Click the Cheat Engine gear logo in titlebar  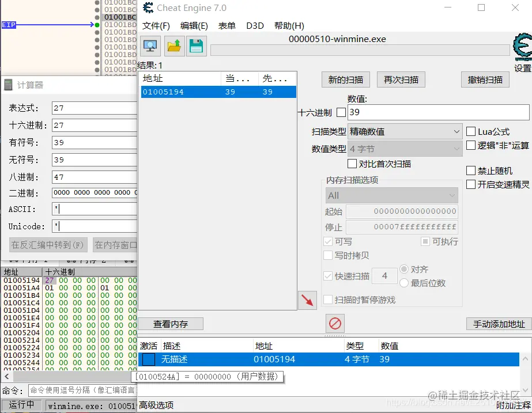tap(149, 7)
